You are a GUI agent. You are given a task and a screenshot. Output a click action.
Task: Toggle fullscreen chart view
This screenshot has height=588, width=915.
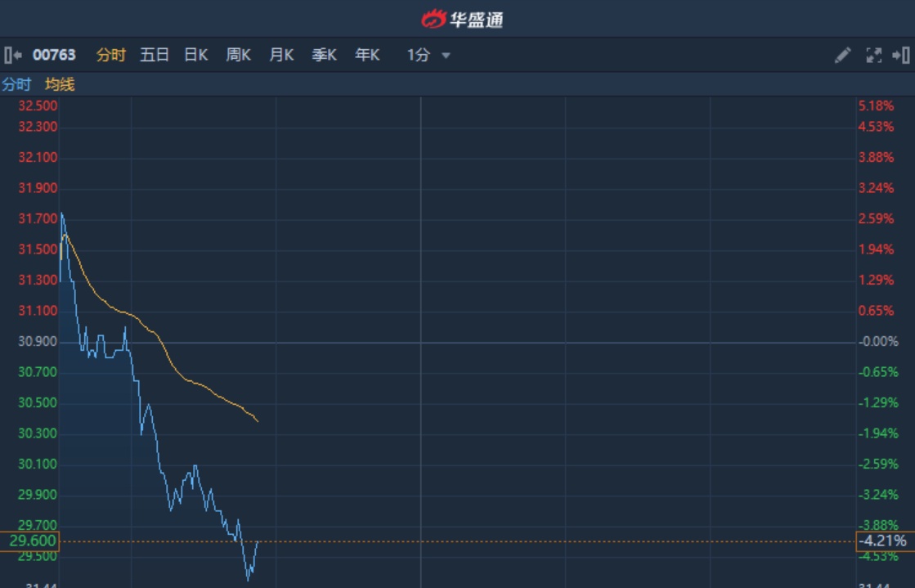[873, 55]
